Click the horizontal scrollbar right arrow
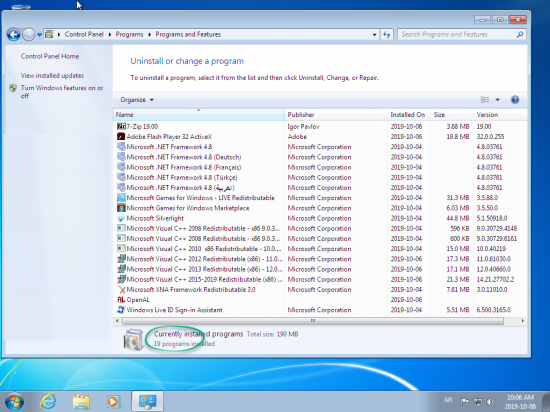 [x=523, y=321]
